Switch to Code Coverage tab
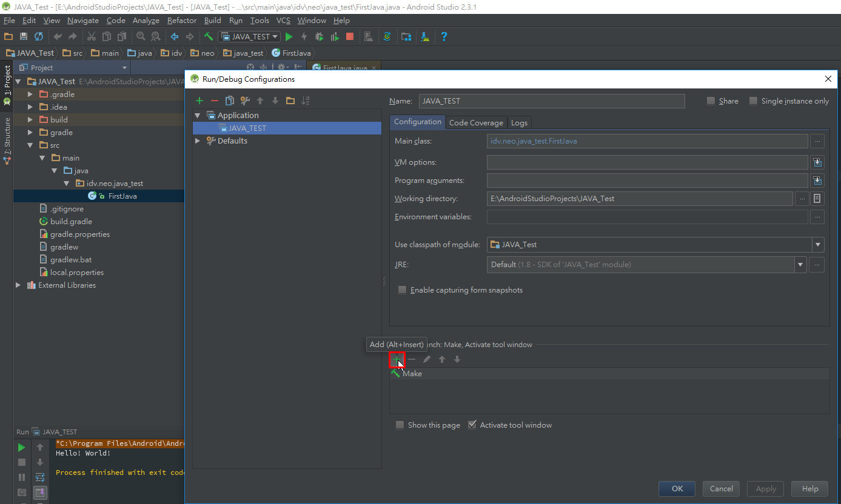This screenshot has height=504, width=841. point(476,122)
